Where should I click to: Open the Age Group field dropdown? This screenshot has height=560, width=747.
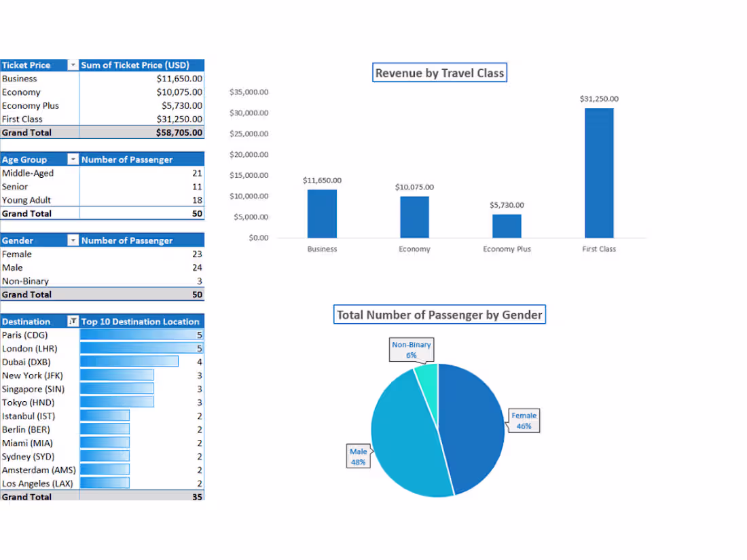pyautogui.click(x=73, y=159)
